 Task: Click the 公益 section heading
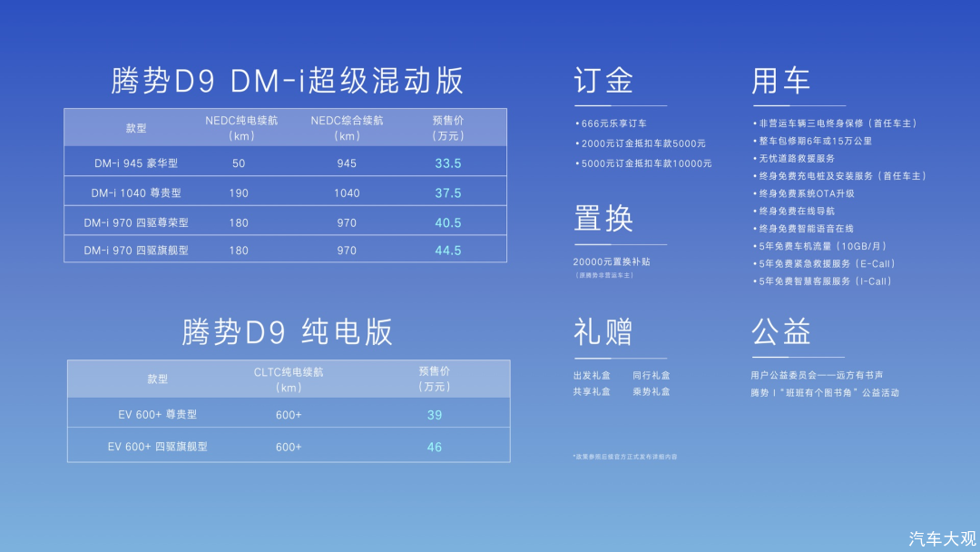[x=781, y=332]
